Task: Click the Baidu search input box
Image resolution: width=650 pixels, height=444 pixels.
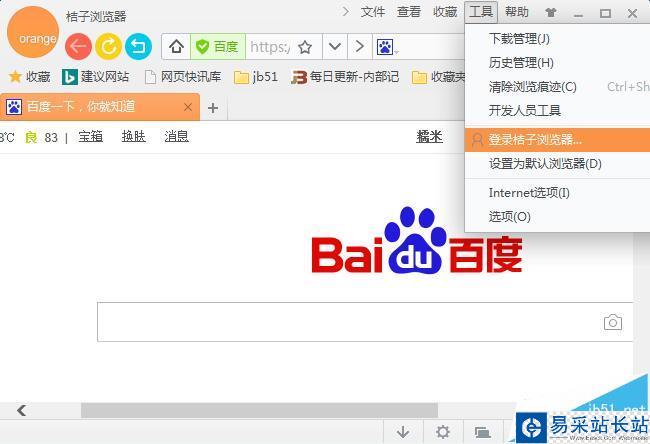Action: tap(365, 322)
